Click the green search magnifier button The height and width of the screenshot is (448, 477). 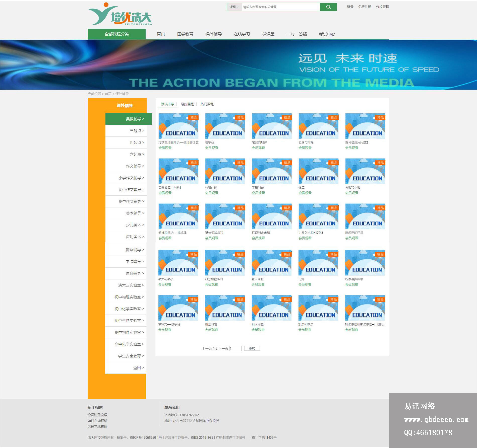[328, 7]
